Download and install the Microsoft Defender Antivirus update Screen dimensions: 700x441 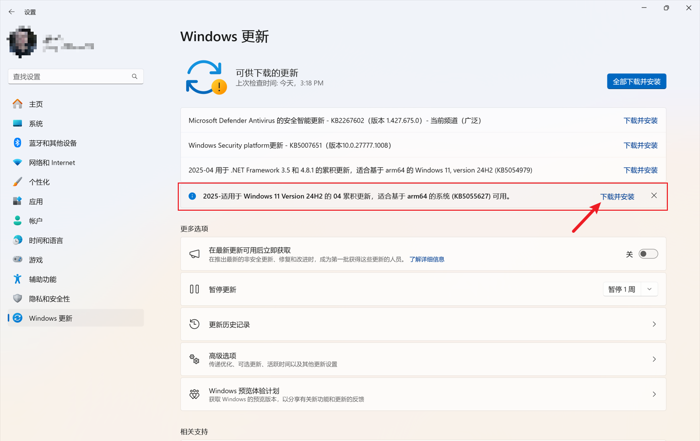(x=640, y=121)
